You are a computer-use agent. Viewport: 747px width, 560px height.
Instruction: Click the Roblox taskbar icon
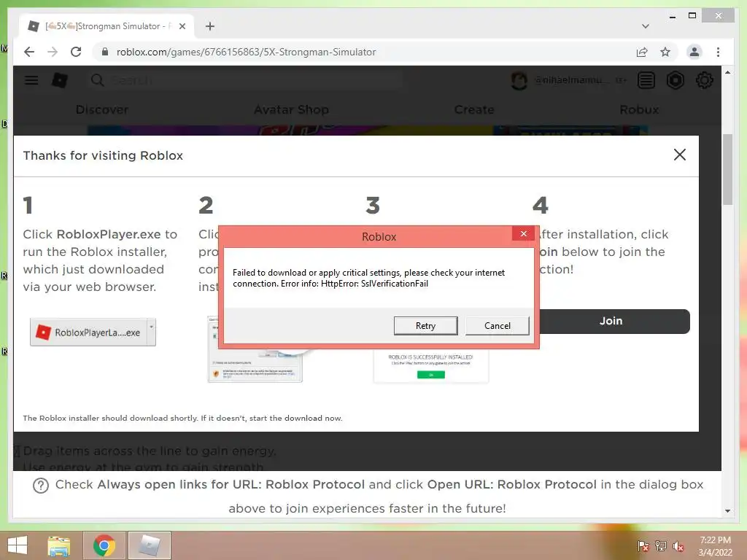point(150,545)
